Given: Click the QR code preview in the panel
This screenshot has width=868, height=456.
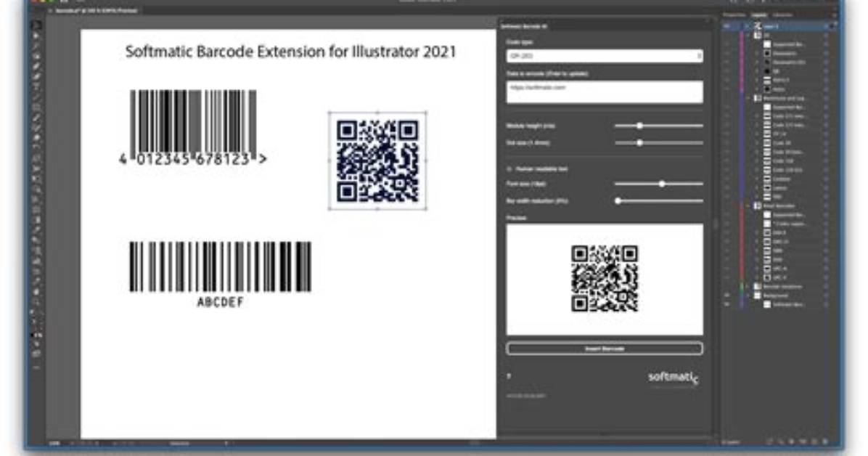Looking at the screenshot, I should point(605,279).
